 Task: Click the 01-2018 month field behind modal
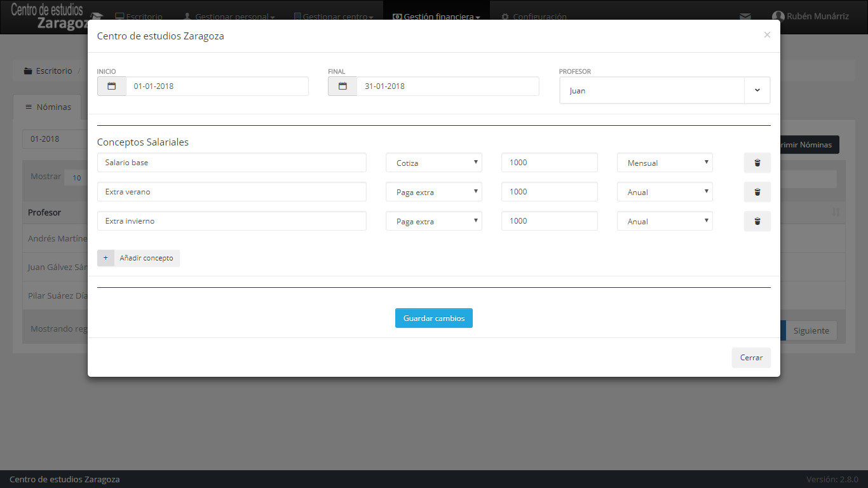click(55, 139)
